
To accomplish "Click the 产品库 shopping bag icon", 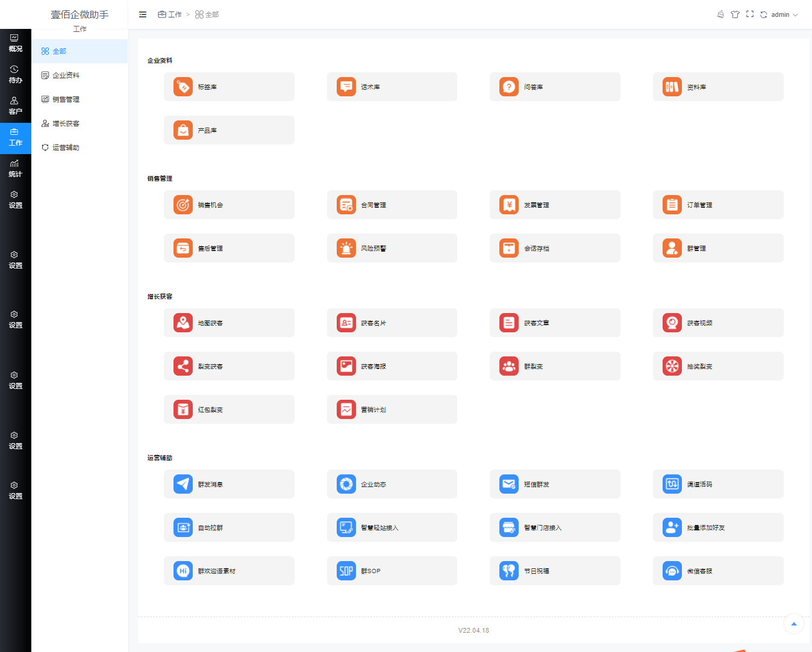I will pos(183,130).
